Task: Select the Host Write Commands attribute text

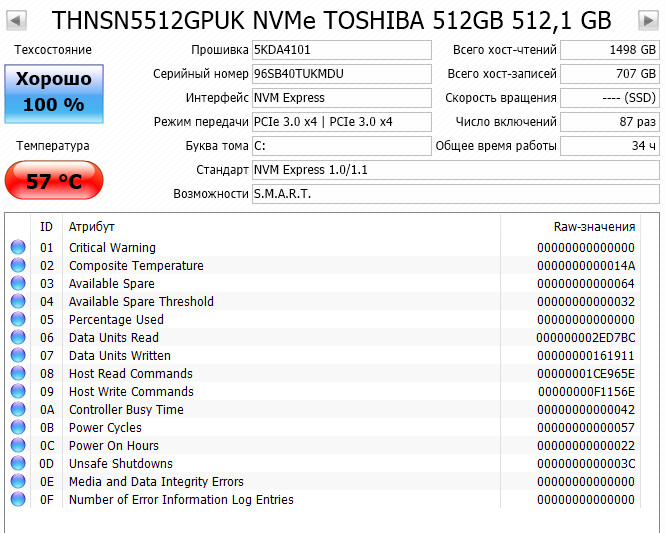Action: [x=131, y=392]
